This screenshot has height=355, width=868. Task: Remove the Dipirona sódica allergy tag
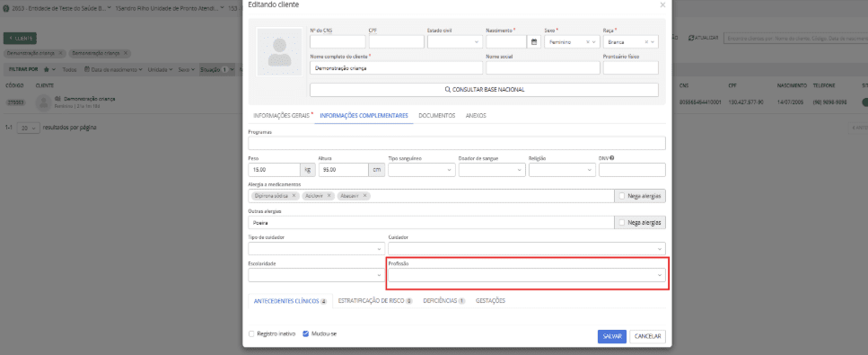coord(294,196)
